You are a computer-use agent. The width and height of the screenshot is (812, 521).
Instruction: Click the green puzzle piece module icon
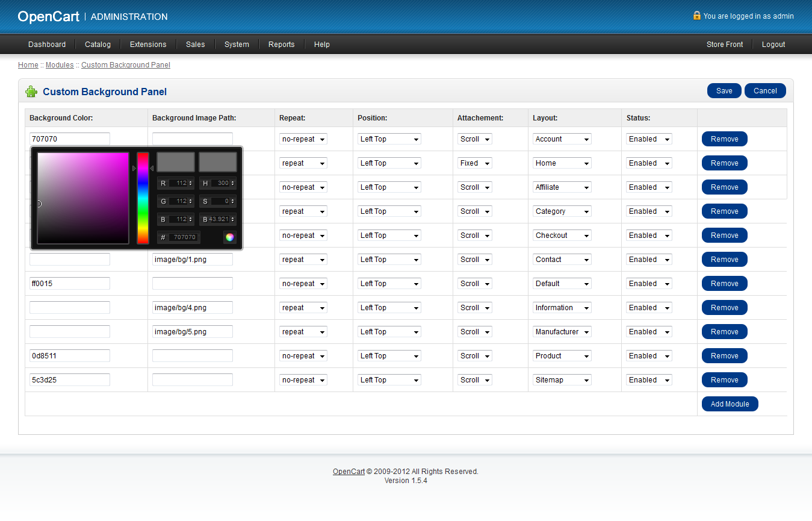31,92
